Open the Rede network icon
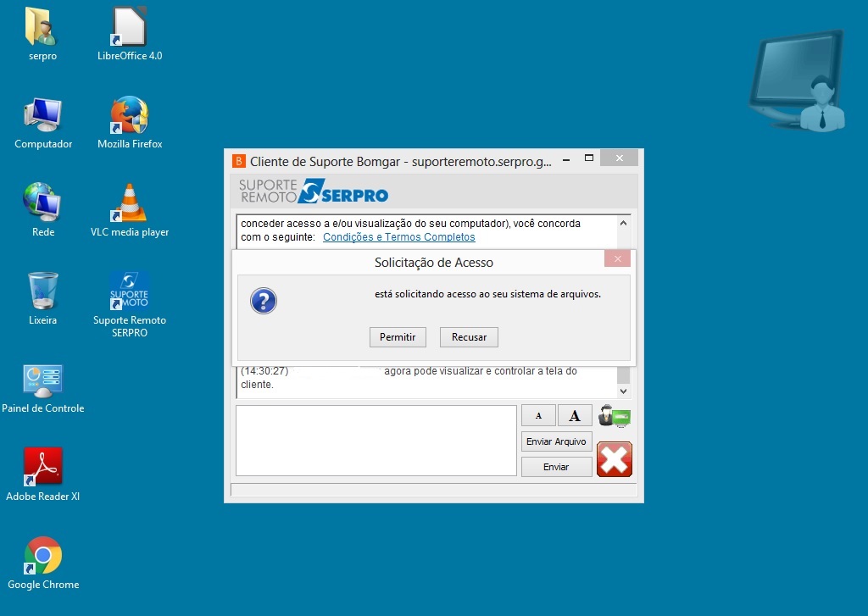The width and height of the screenshot is (868, 616). coord(42,203)
